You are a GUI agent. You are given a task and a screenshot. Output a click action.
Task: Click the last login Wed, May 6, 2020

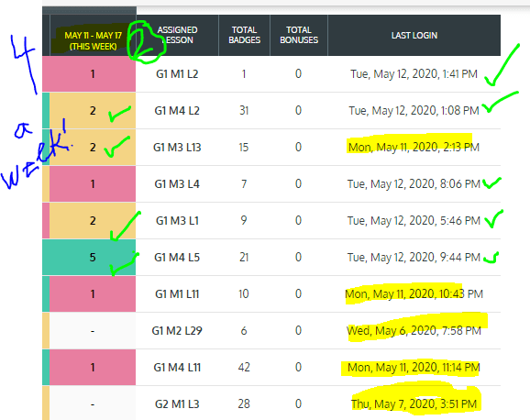[414, 330]
